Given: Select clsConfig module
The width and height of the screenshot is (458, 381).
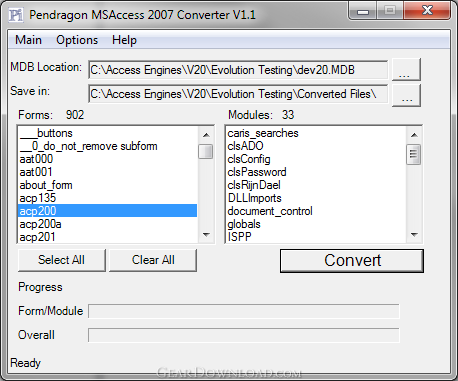Looking at the screenshot, I should (x=316, y=159).
